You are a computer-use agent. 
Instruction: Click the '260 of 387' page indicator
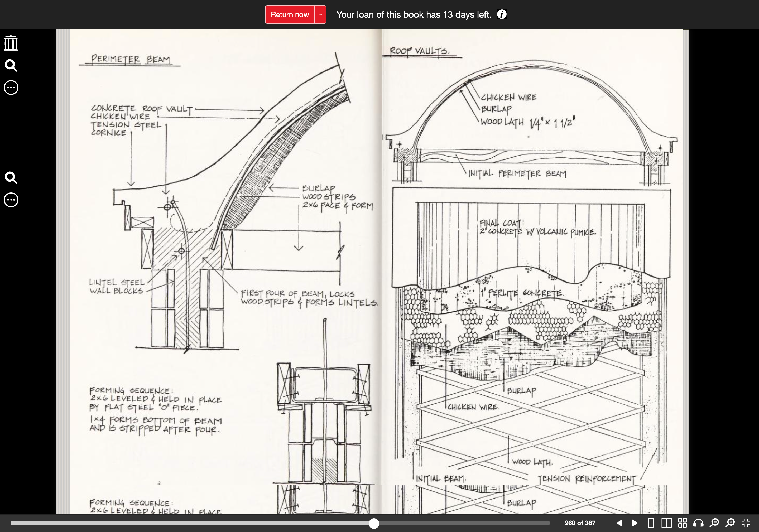pos(580,523)
